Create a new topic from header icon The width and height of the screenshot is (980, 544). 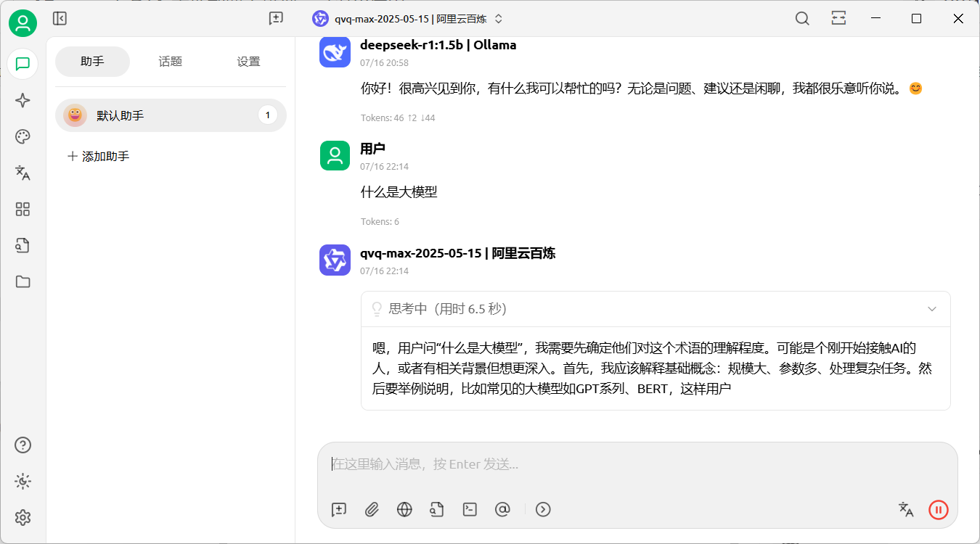point(276,19)
